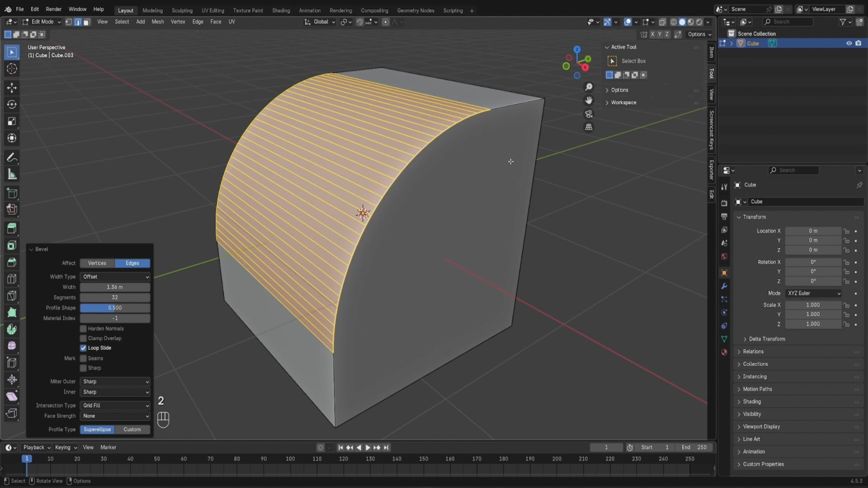
Task: Select the Move tool in the toolbar
Action: (x=12, y=88)
